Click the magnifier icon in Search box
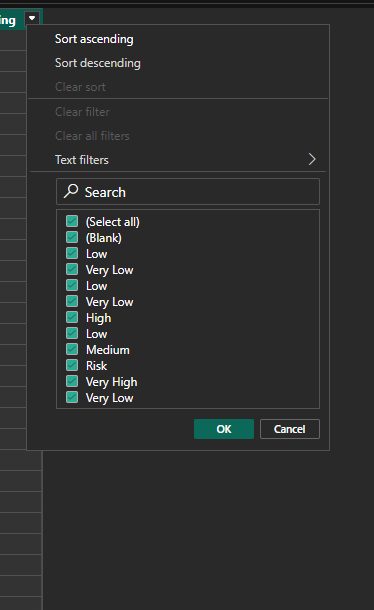The width and height of the screenshot is (374, 610). [71, 191]
